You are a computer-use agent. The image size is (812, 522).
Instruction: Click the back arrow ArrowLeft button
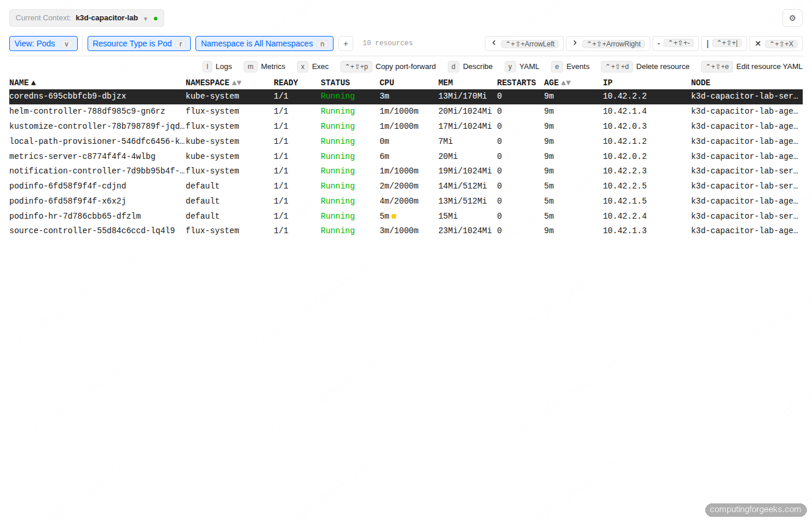[x=524, y=43]
